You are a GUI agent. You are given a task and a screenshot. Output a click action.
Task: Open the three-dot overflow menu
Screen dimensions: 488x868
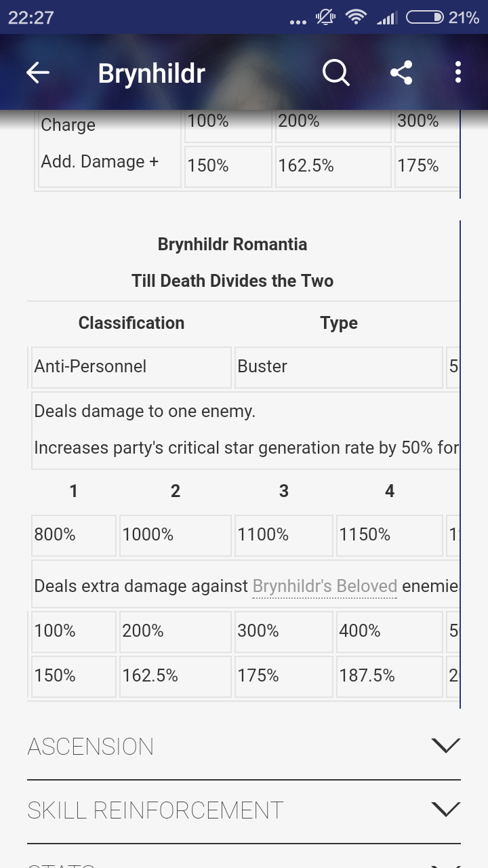pos(458,73)
